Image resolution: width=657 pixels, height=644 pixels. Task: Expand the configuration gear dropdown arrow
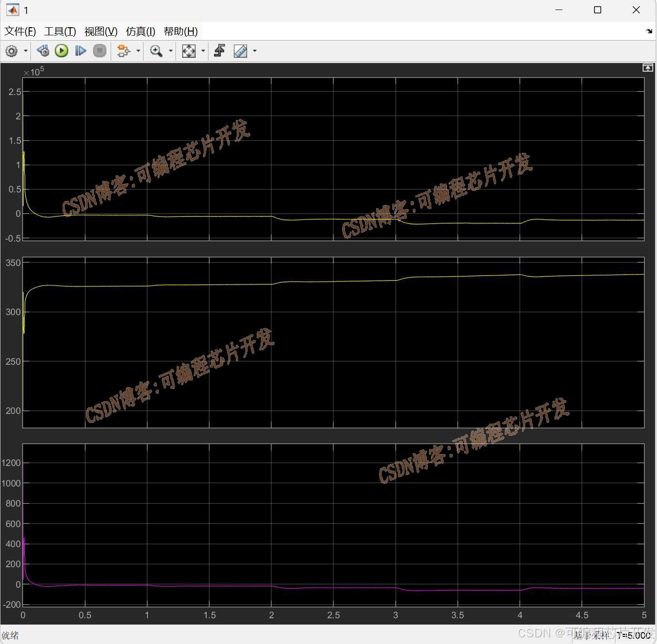[26, 51]
